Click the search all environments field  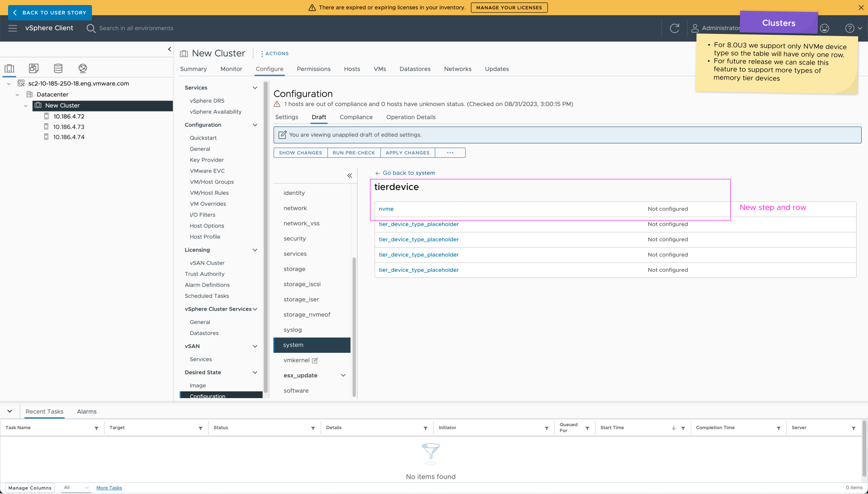click(136, 28)
